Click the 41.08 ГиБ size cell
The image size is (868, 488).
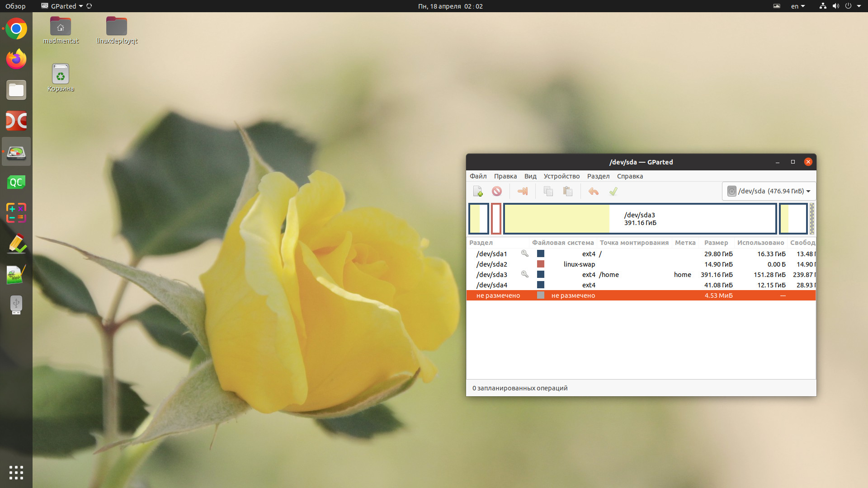[x=718, y=285]
